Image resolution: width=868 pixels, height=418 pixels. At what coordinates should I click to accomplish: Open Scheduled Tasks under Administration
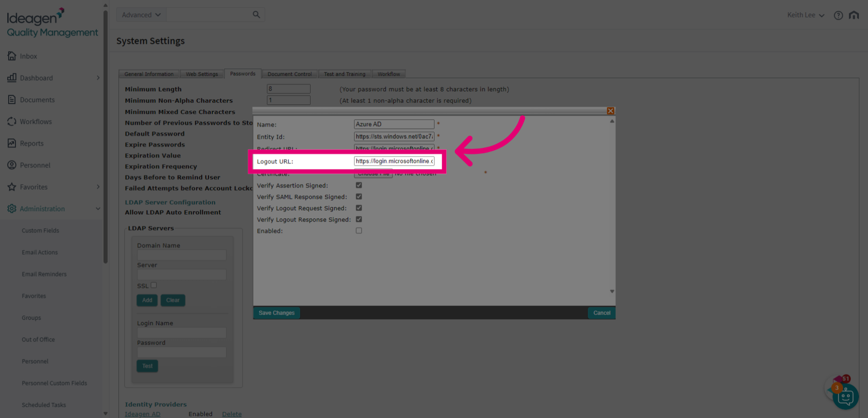pos(43,405)
